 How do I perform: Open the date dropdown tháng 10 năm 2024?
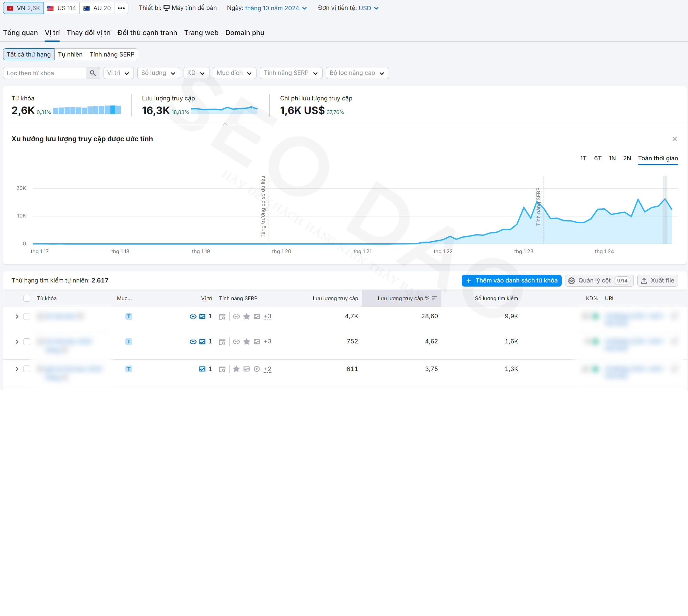coord(276,8)
